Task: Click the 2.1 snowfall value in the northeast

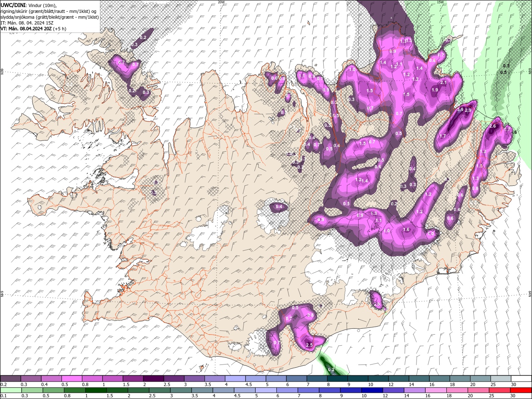Action: (443, 83)
